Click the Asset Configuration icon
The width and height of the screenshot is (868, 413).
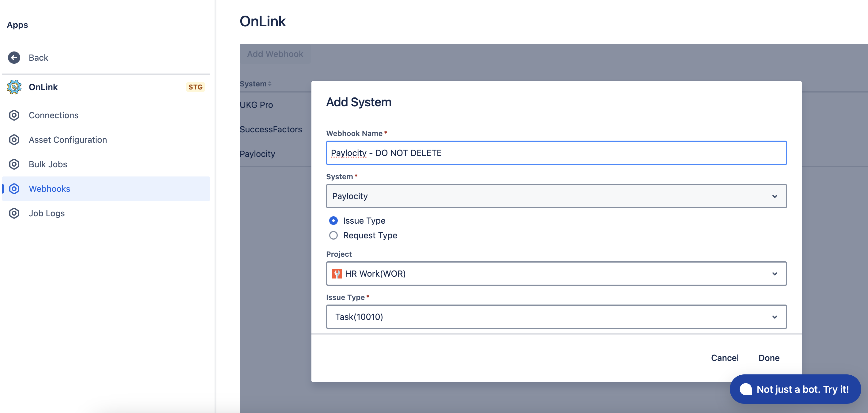[14, 139]
